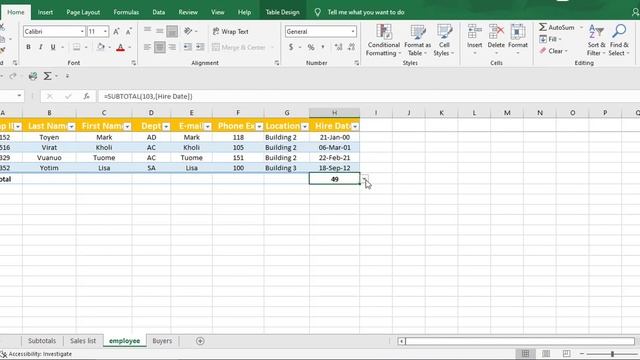Click insert function fx button
The image size is (640, 360).
point(87,96)
